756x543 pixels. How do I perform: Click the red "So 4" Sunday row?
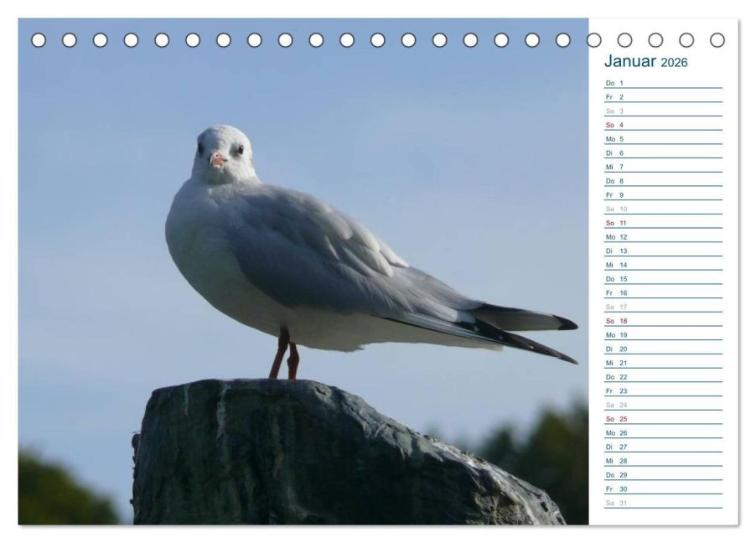pyautogui.click(x=662, y=125)
